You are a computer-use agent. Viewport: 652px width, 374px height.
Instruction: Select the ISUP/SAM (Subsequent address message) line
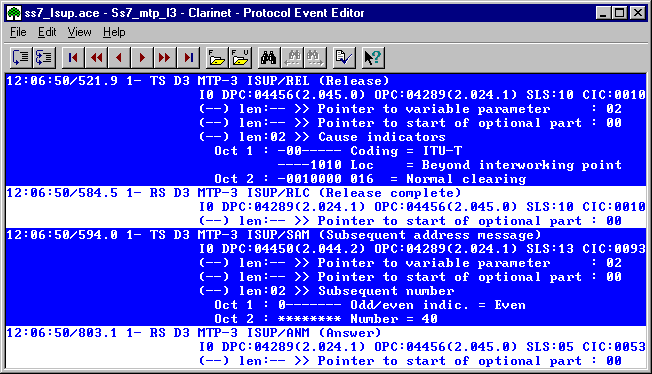point(274,235)
